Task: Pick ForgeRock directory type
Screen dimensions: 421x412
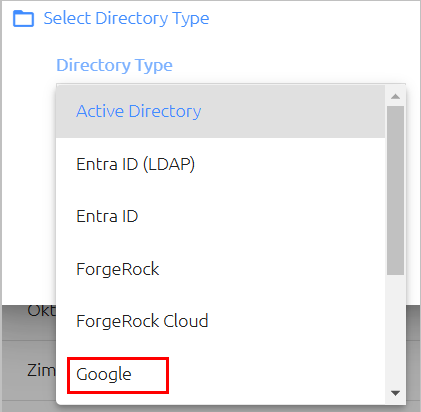Action: (x=220, y=269)
